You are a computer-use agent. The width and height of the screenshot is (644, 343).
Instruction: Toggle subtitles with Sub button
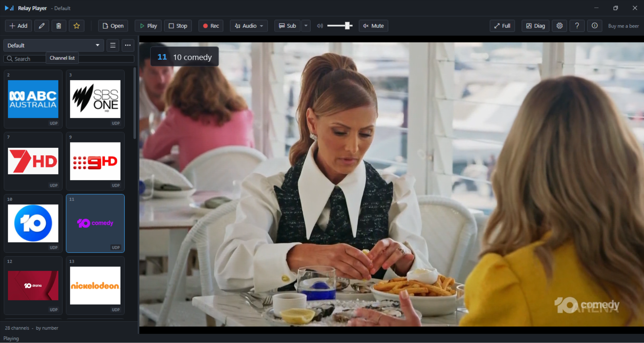pos(287,26)
